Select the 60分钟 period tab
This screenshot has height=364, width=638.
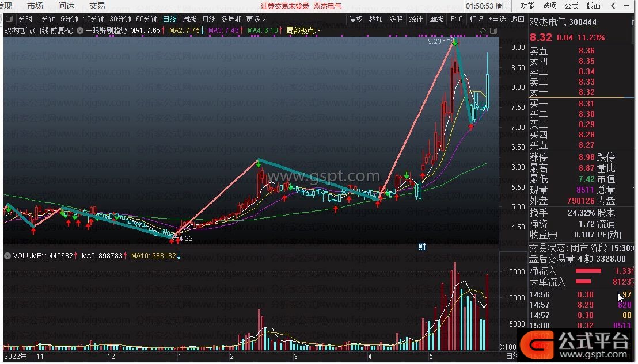146,19
